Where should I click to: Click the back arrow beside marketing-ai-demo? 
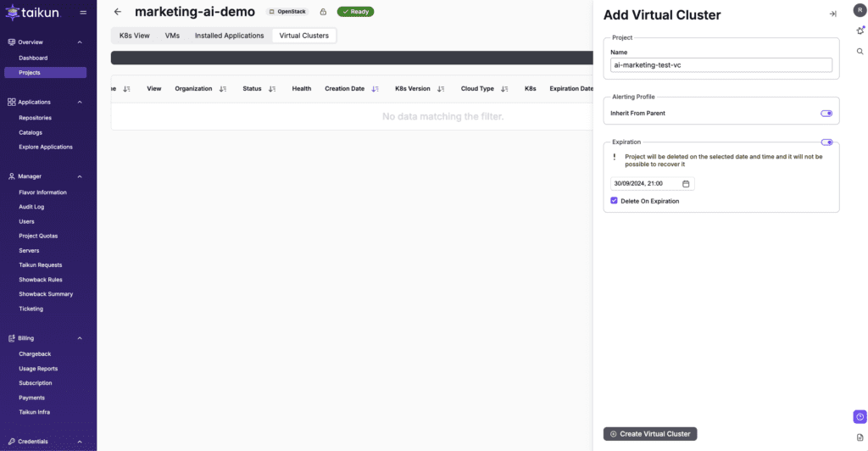click(118, 12)
